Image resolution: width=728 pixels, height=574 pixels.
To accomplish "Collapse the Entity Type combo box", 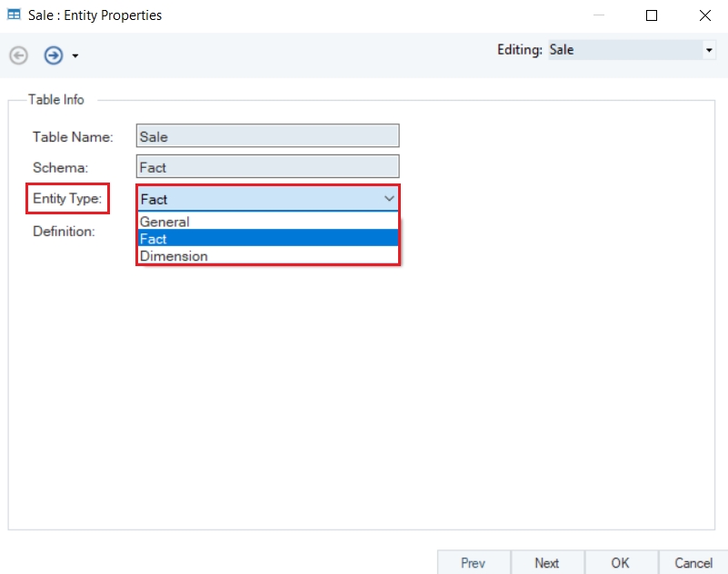I will point(389,199).
